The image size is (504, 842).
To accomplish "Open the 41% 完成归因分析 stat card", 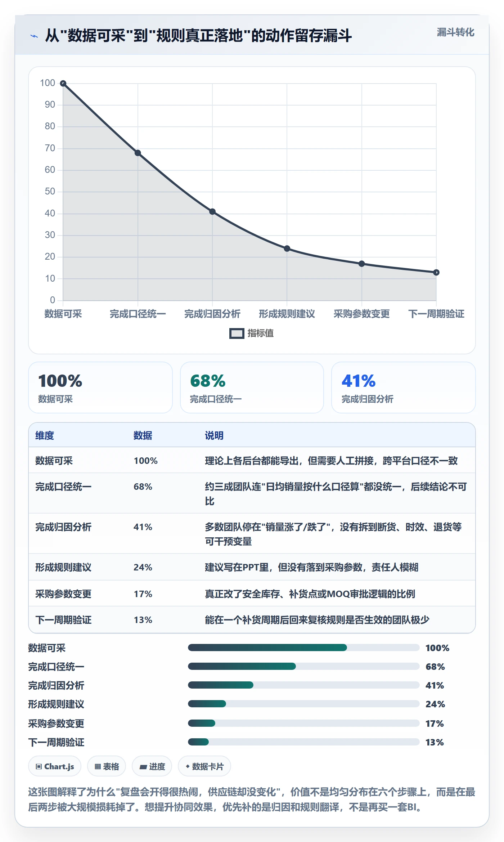I will [x=404, y=388].
